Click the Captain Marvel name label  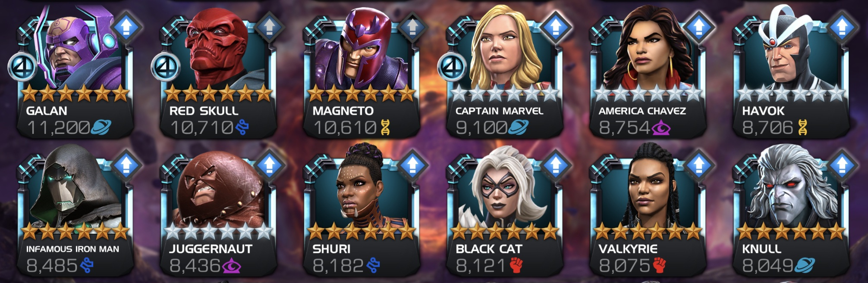coord(499,111)
